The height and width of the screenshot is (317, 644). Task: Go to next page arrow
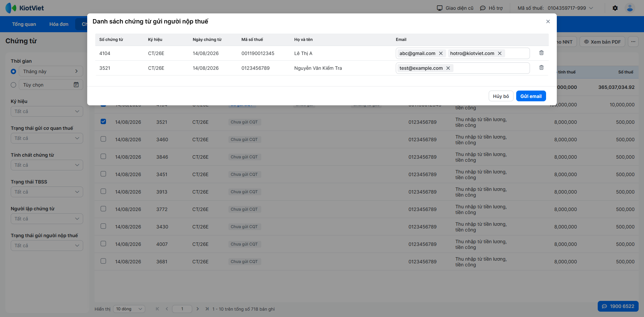[198, 309]
